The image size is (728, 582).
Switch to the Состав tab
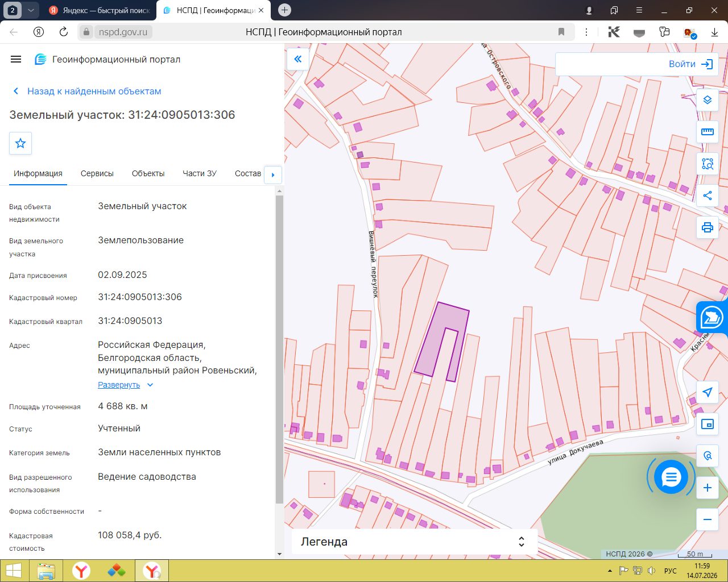click(x=248, y=173)
